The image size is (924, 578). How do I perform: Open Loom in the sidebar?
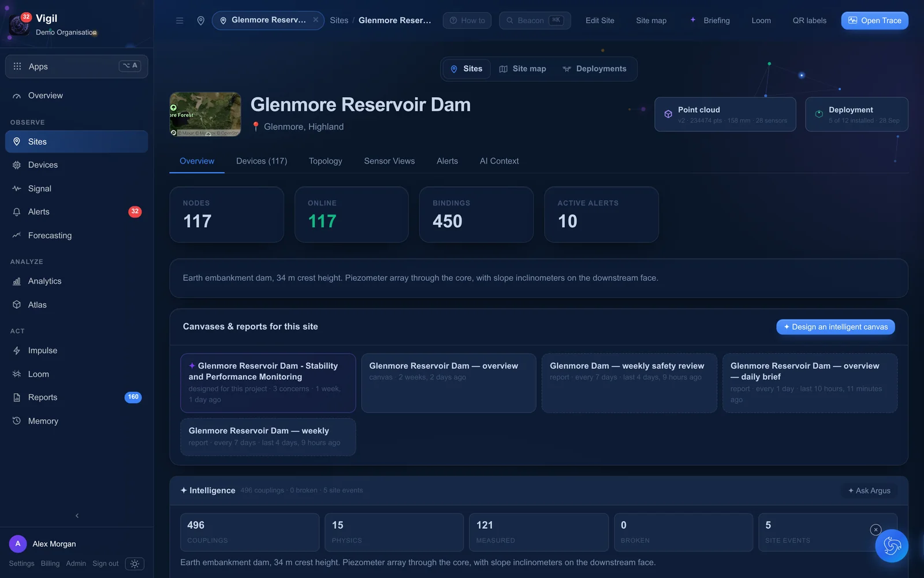coord(76,374)
